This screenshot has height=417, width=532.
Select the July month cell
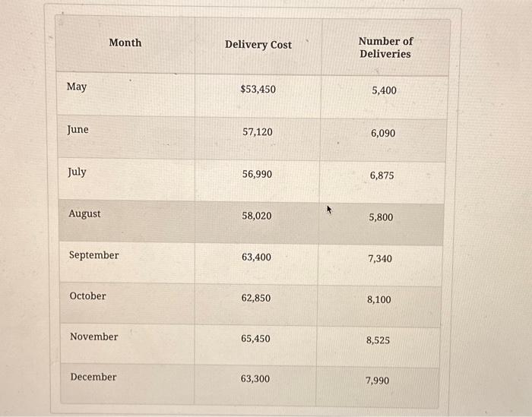(x=77, y=172)
